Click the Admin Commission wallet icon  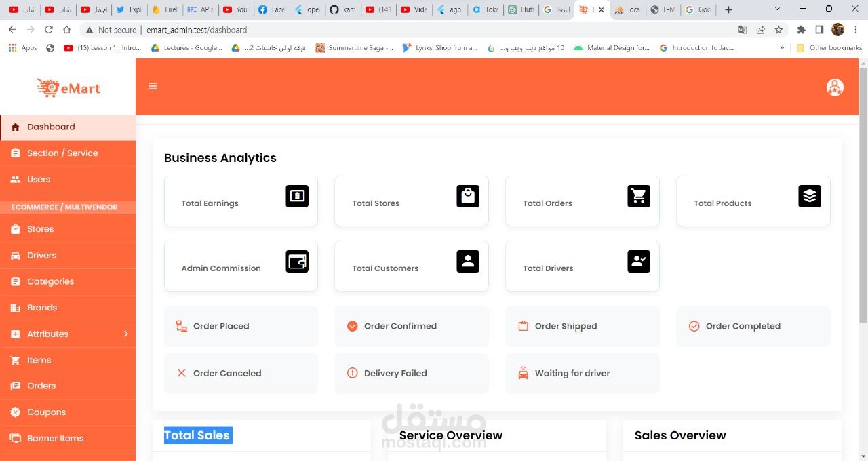297,261
